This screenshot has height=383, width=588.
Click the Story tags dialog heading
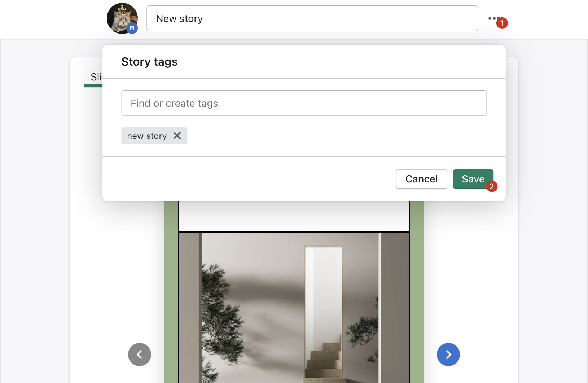point(149,62)
